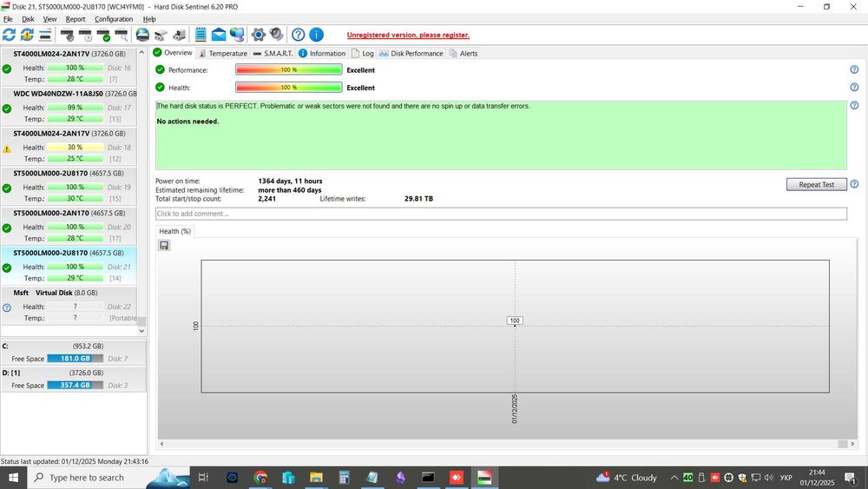The height and width of the screenshot is (489, 868).
Task: Click the globe and monitor network icon
Action: tap(237, 35)
